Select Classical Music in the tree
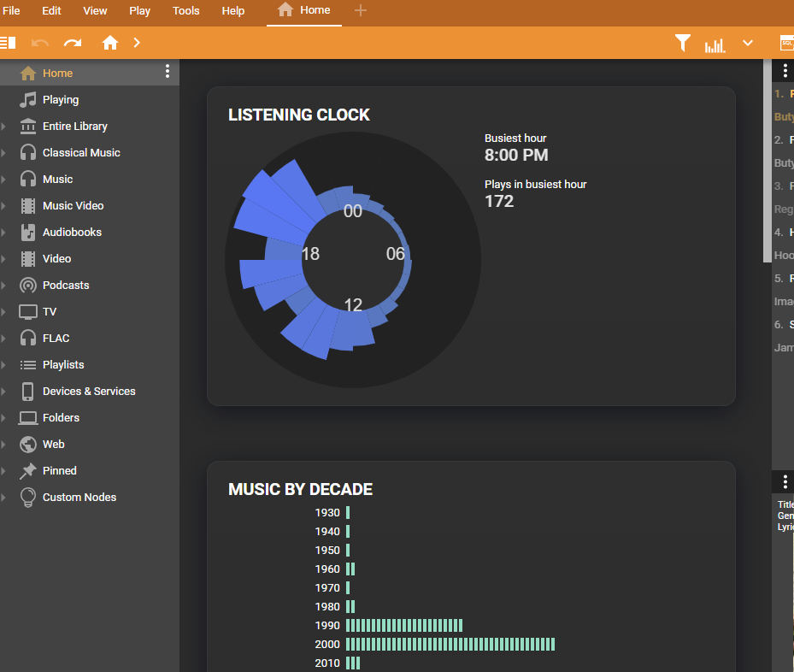Image resolution: width=794 pixels, height=672 pixels. click(81, 152)
